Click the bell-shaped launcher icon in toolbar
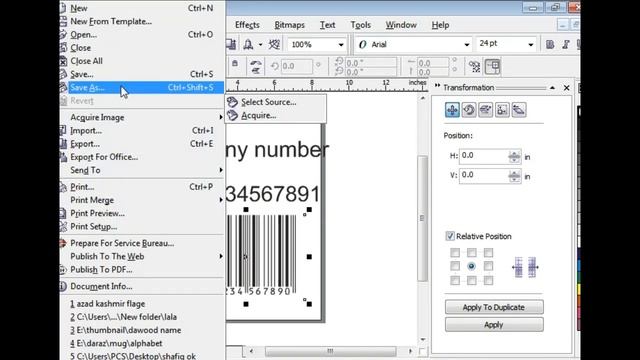 (x=248, y=44)
